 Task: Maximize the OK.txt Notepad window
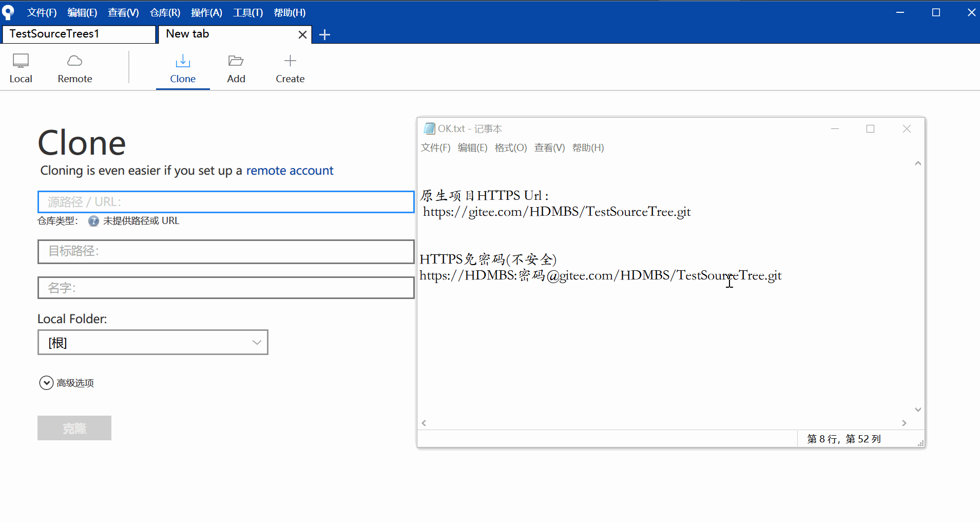[871, 128]
